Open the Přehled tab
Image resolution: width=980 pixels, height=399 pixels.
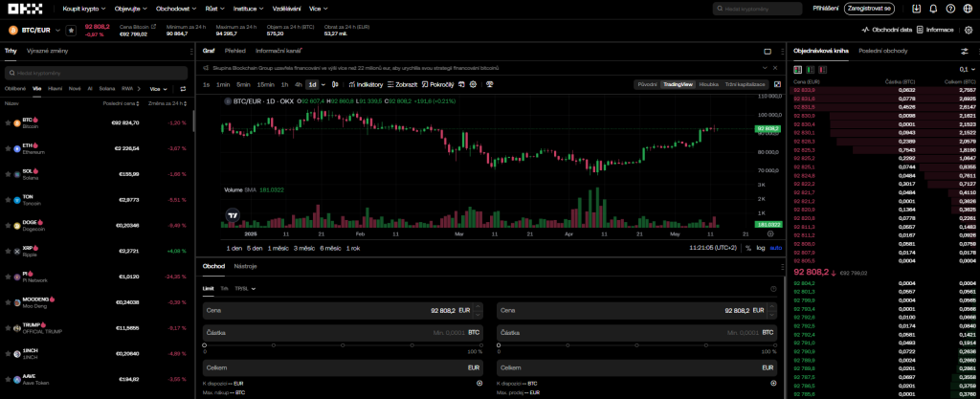coord(235,51)
